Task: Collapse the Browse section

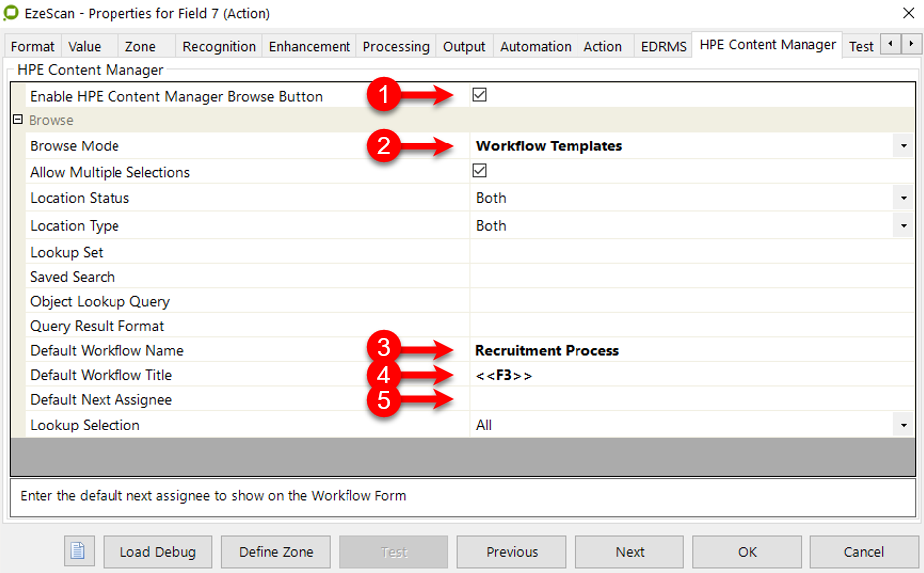Action: [x=17, y=120]
